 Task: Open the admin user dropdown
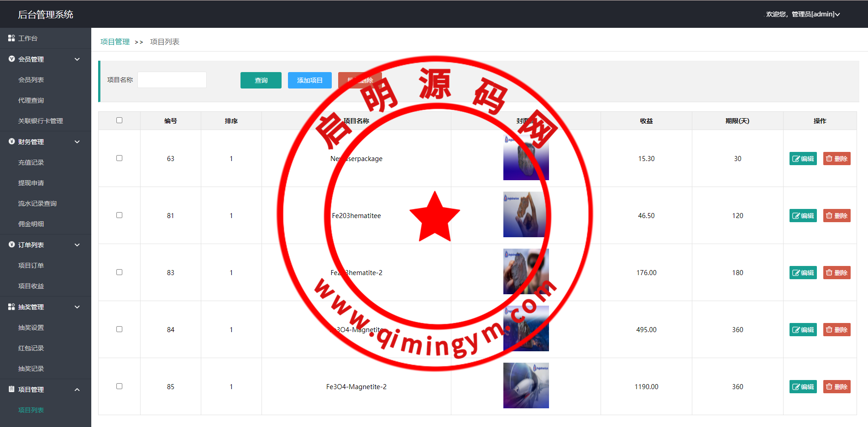tap(803, 14)
